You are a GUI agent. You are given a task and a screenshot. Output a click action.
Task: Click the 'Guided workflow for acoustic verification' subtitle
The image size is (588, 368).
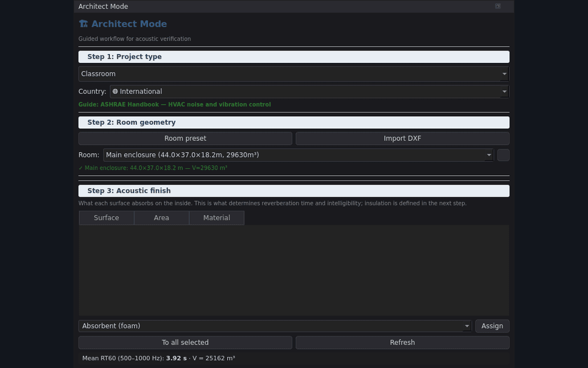coord(135,39)
